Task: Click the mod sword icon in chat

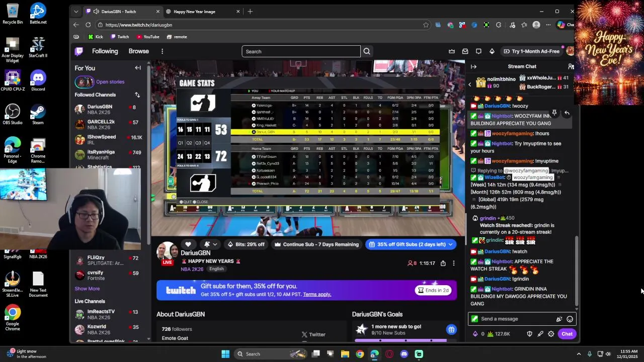Action: [x=540, y=334]
